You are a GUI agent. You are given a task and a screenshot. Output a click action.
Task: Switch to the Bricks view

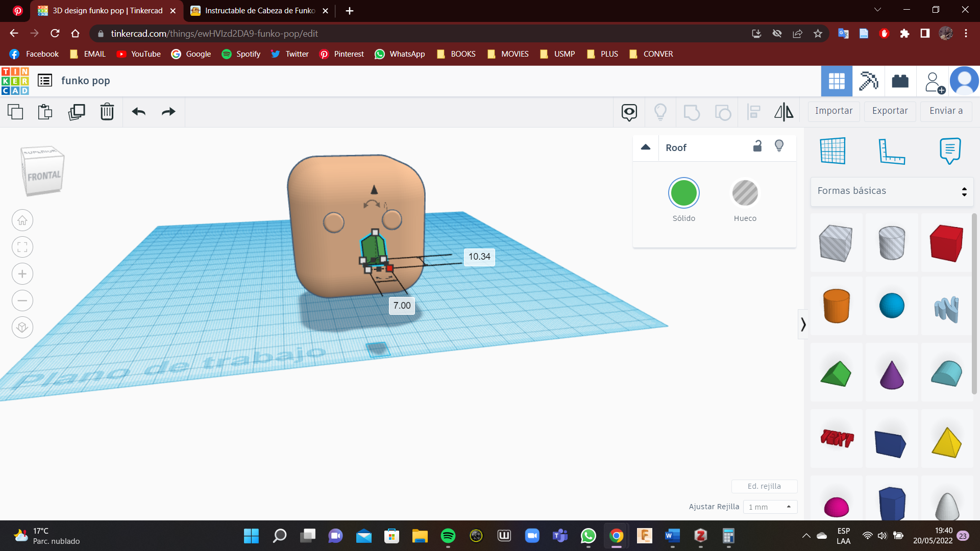[x=900, y=81]
